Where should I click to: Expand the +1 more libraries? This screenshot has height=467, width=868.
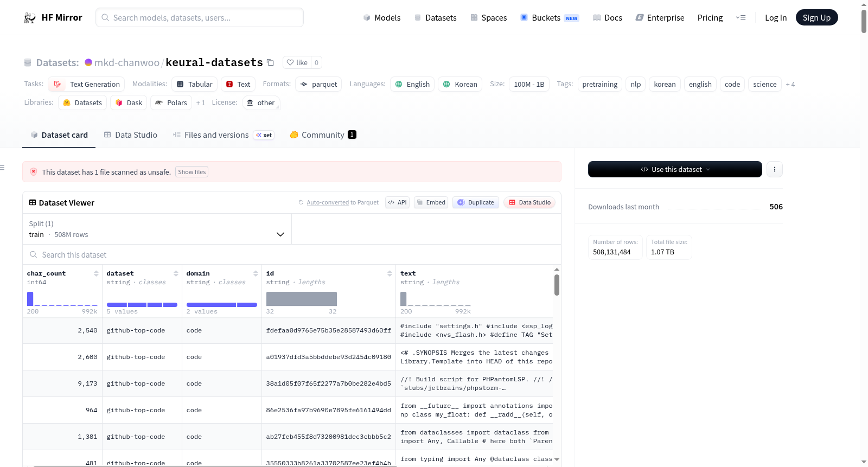[x=201, y=103]
